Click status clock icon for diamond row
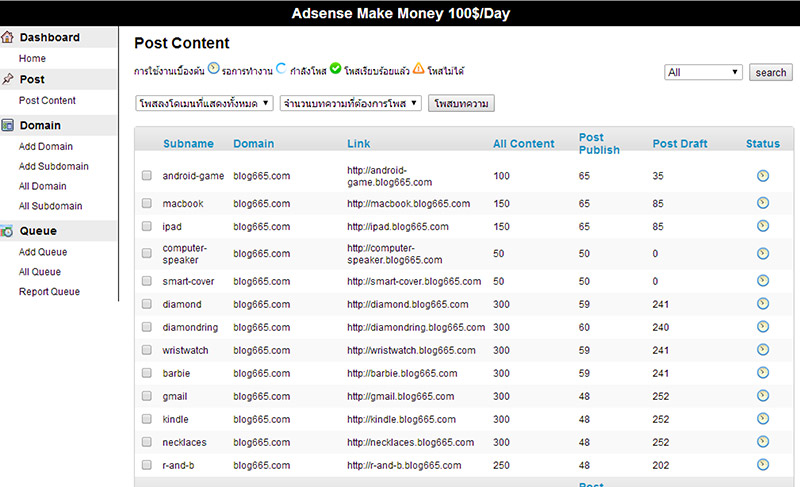This screenshot has height=487, width=800. pyautogui.click(x=763, y=304)
